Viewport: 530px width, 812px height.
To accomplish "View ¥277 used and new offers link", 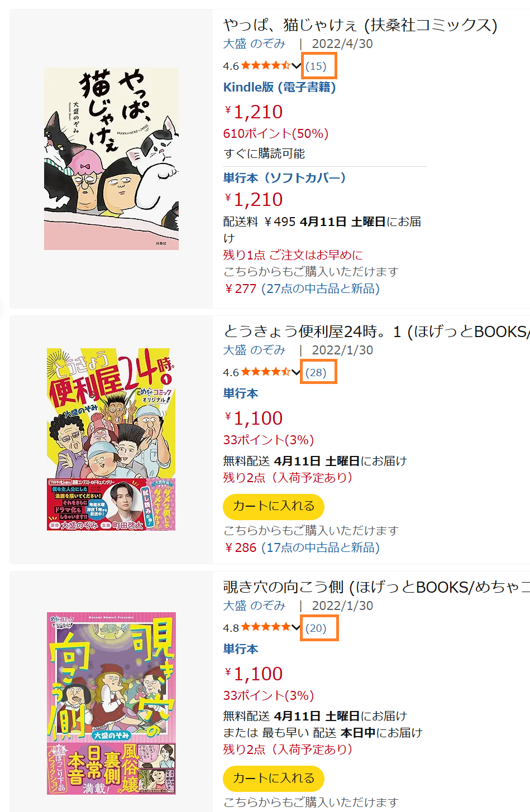I will click(302, 289).
